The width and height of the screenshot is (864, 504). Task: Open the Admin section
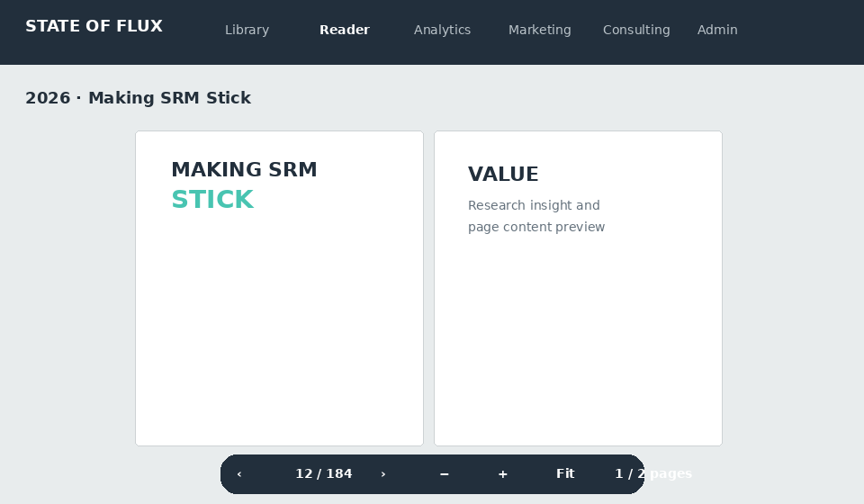(717, 30)
